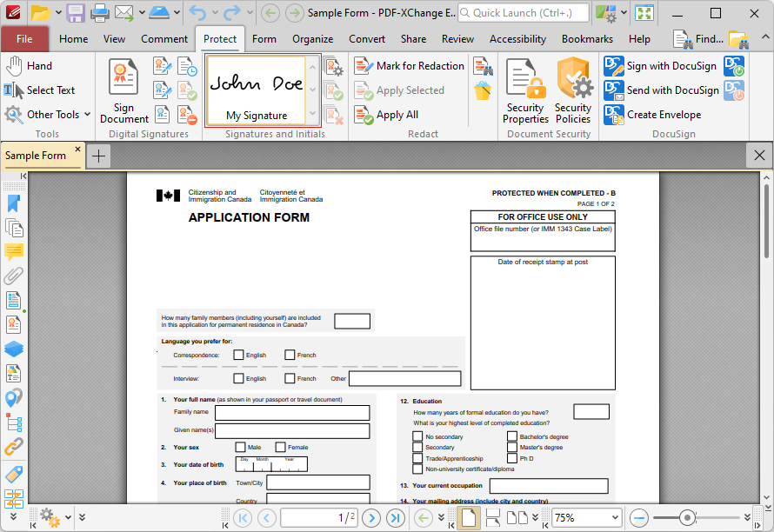This screenshot has height=532, width=774.
Task: Open the Comments pane sidebar icon
Action: (x=14, y=252)
